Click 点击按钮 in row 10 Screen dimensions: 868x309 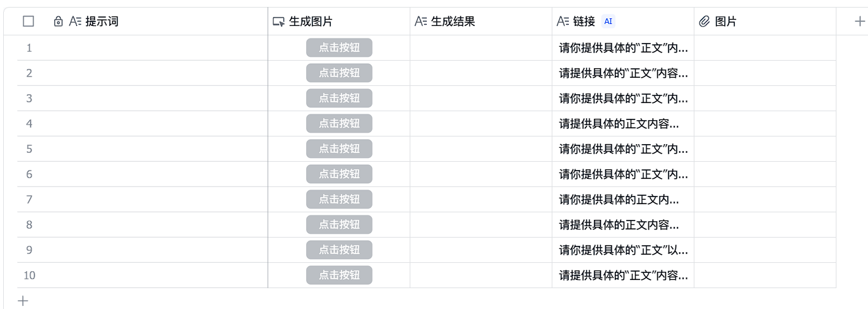tap(339, 275)
